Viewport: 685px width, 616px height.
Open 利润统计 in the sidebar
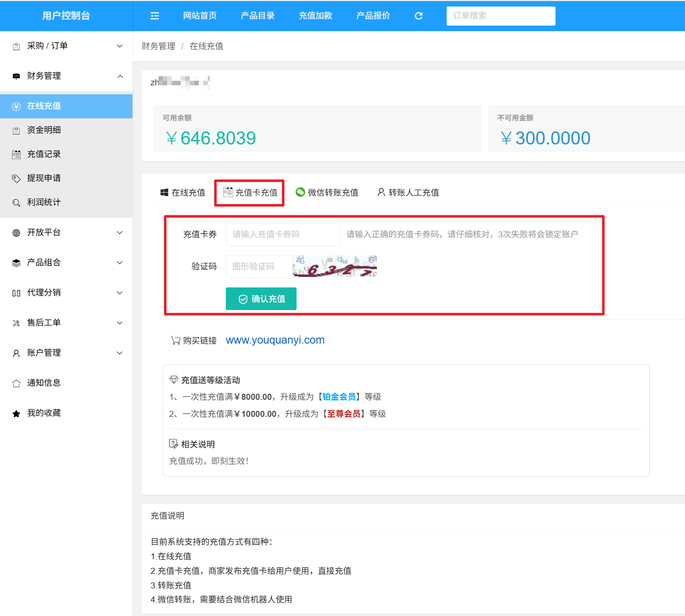tap(44, 202)
